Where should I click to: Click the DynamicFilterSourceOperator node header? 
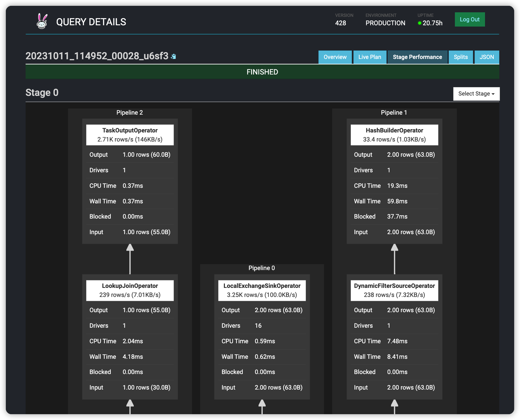click(394, 290)
